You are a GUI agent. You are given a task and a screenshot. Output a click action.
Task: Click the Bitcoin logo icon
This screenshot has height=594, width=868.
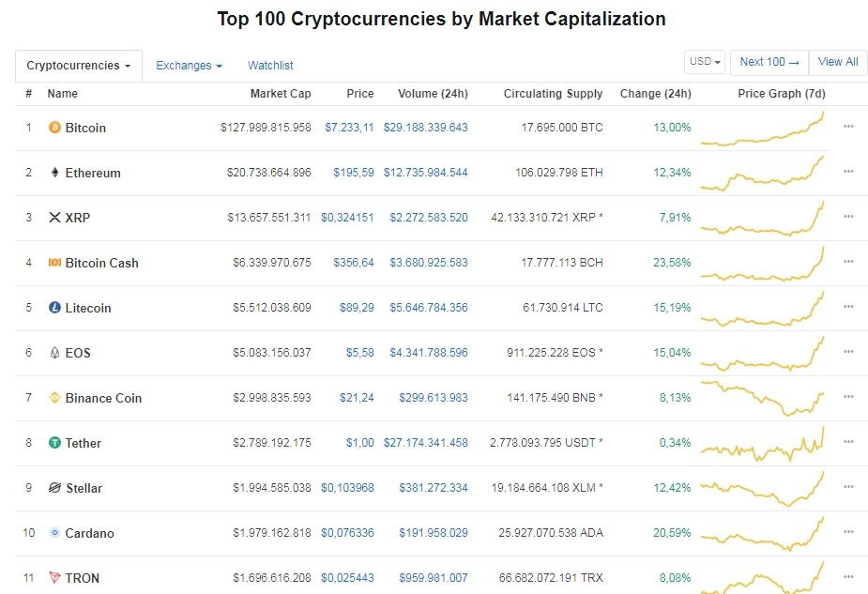56,128
